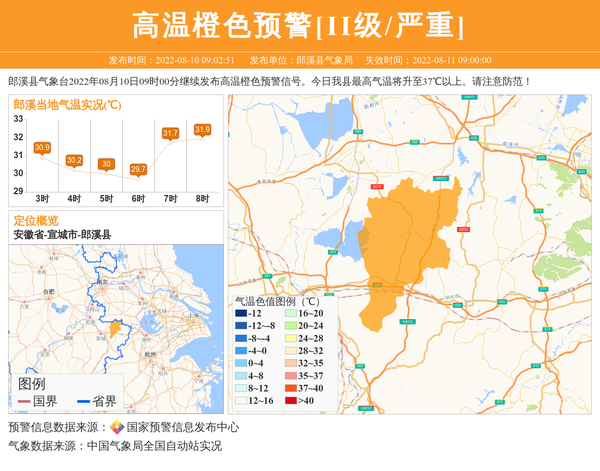600x471 pixels.
Task: Click the warning description paragraph starting 郎溪县气象台
Action: click(269, 81)
